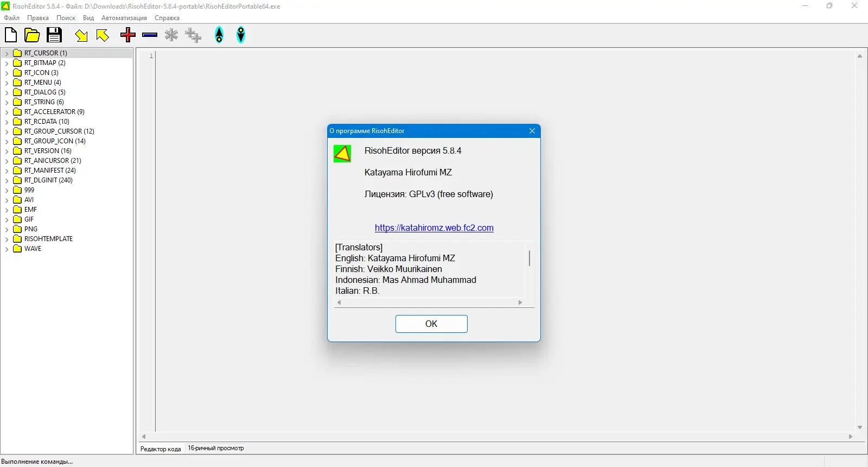Select the RISOHTEMPLATE label in the tree
This screenshot has width=868, height=467.
pyautogui.click(x=48, y=239)
